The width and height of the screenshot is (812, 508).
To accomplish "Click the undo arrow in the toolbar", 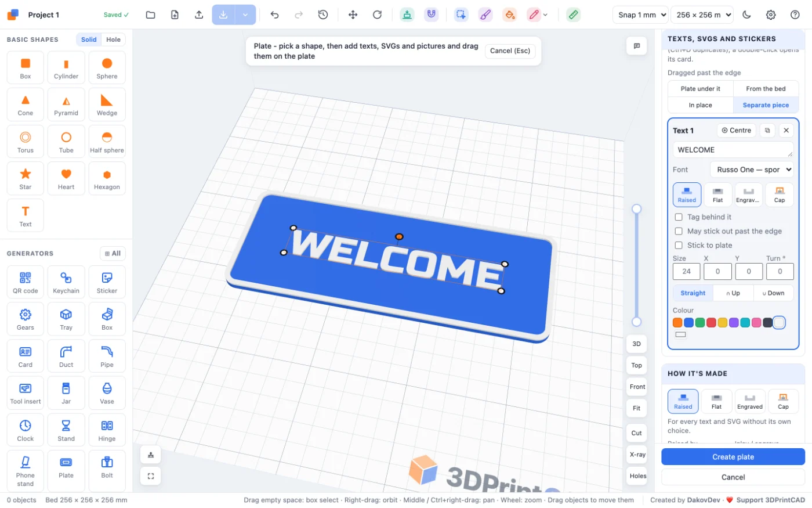I will click(275, 15).
